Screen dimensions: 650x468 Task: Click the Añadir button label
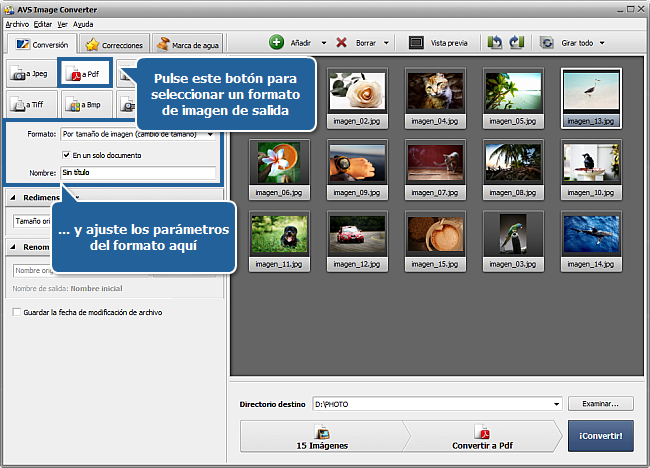(301, 43)
